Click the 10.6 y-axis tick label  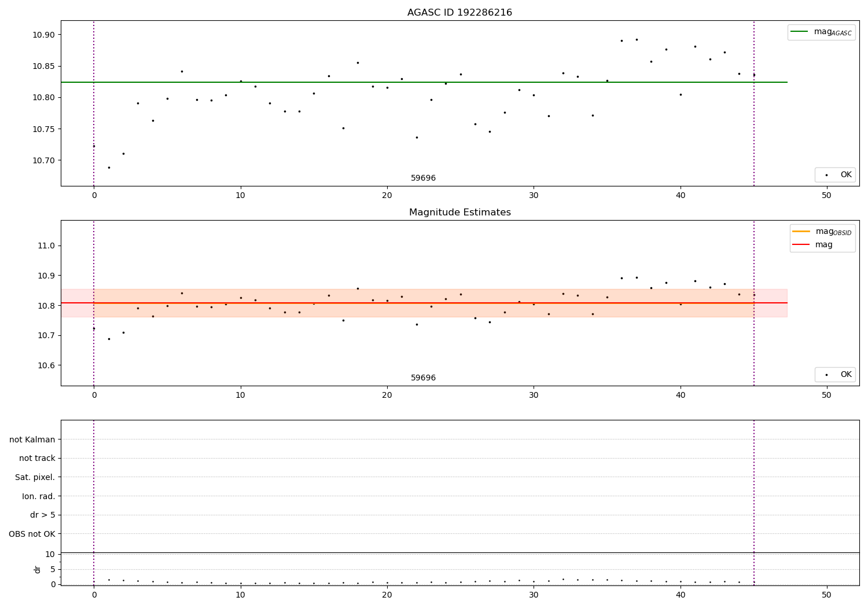pyautogui.click(x=46, y=366)
